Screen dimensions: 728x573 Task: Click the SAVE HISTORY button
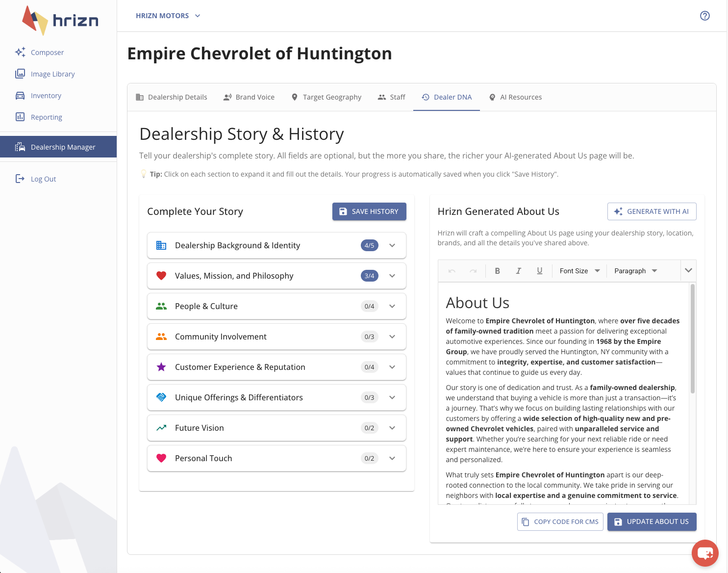pyautogui.click(x=369, y=211)
